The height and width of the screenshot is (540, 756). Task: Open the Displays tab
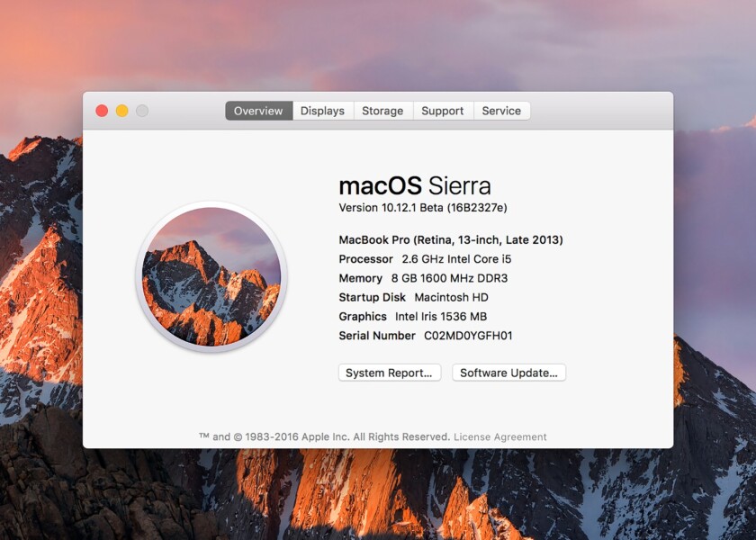(322, 111)
